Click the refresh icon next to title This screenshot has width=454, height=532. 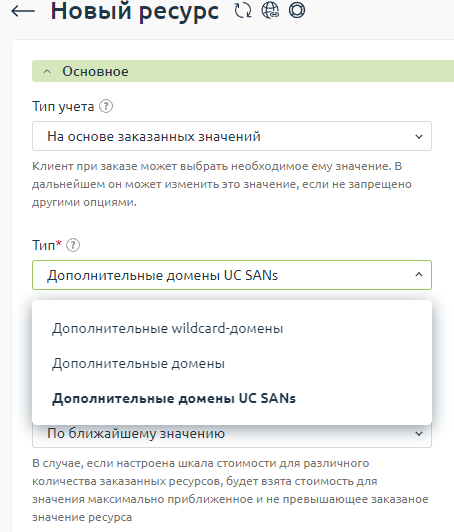[243, 11]
